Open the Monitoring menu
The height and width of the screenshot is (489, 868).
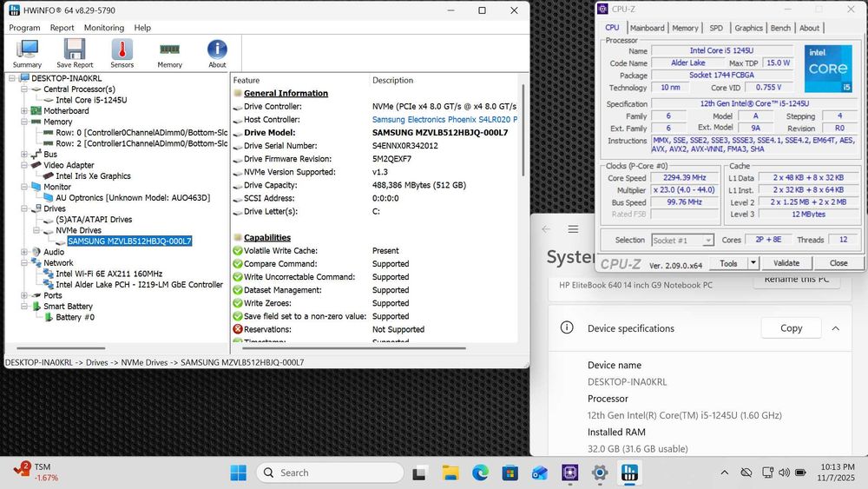(x=104, y=28)
